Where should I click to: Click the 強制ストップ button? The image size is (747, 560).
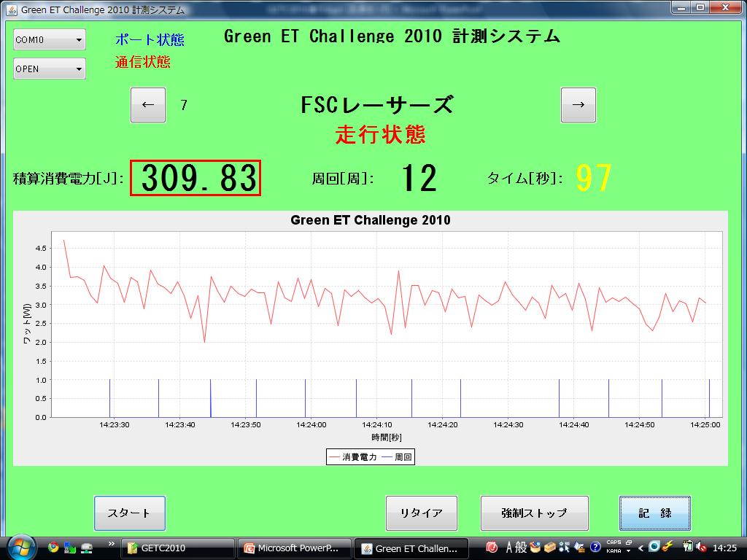(534, 513)
